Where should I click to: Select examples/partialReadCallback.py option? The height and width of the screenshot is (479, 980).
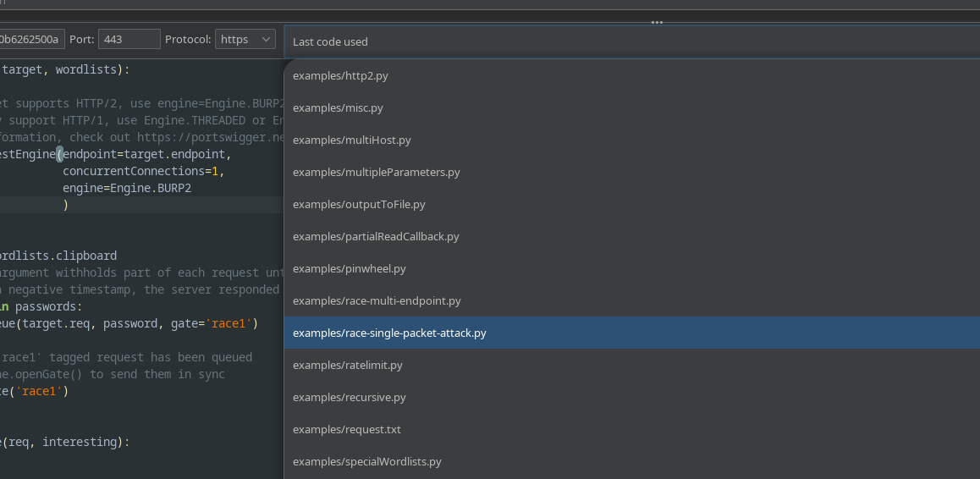pos(376,236)
